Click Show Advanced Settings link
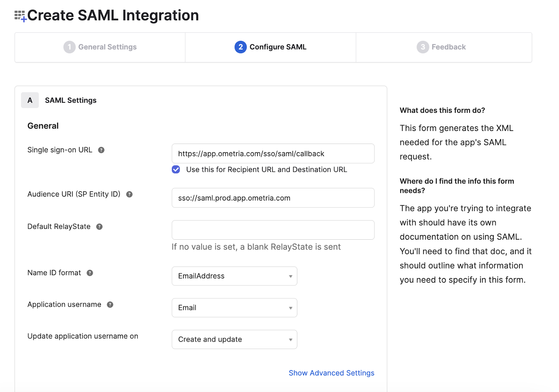 (x=331, y=373)
